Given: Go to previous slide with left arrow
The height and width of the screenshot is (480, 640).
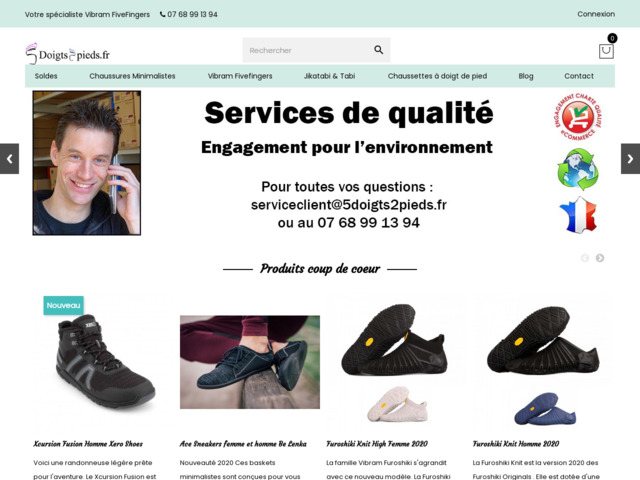Looking at the screenshot, I should point(9,158).
